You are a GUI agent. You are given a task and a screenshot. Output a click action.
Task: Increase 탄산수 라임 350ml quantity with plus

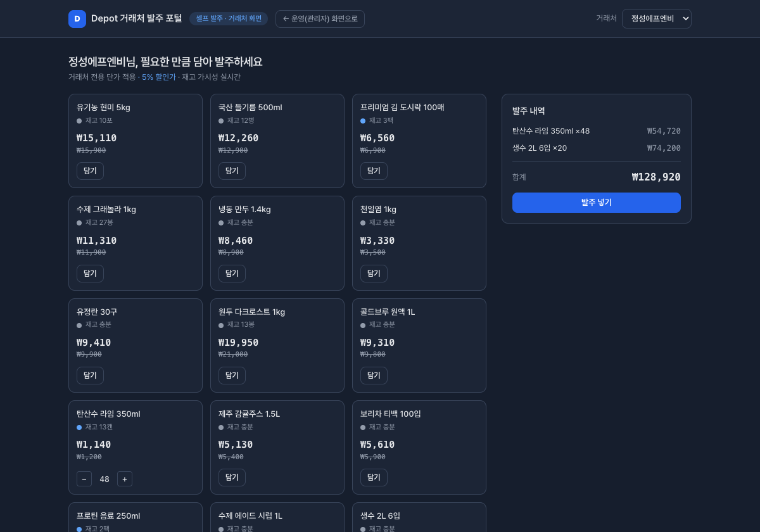pos(125,479)
